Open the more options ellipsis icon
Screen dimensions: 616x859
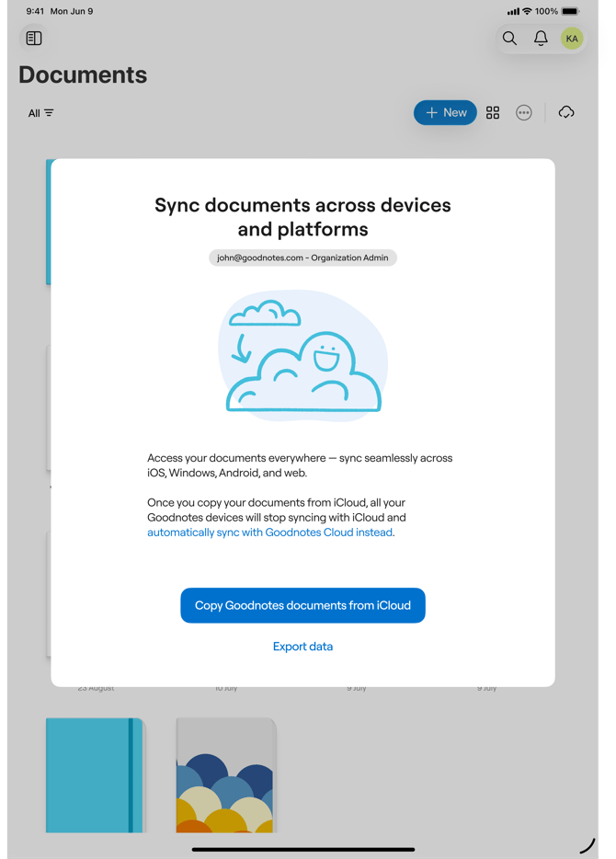pos(524,113)
